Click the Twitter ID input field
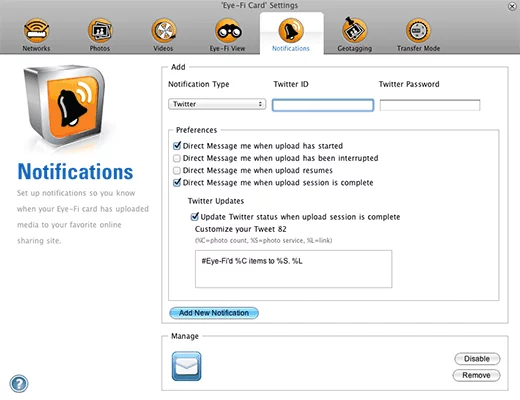Image resolution: width=520 pixels, height=400 pixels. pos(323,105)
